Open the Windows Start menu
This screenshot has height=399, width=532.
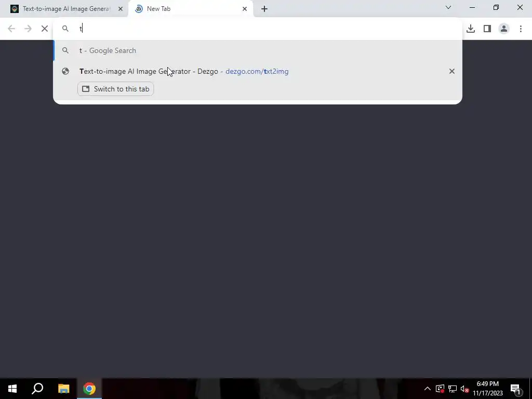click(12, 389)
